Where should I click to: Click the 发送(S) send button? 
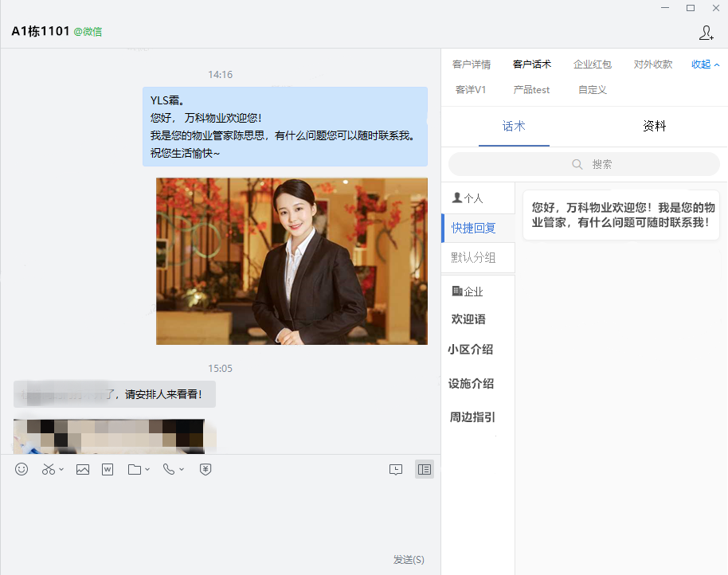coord(409,560)
